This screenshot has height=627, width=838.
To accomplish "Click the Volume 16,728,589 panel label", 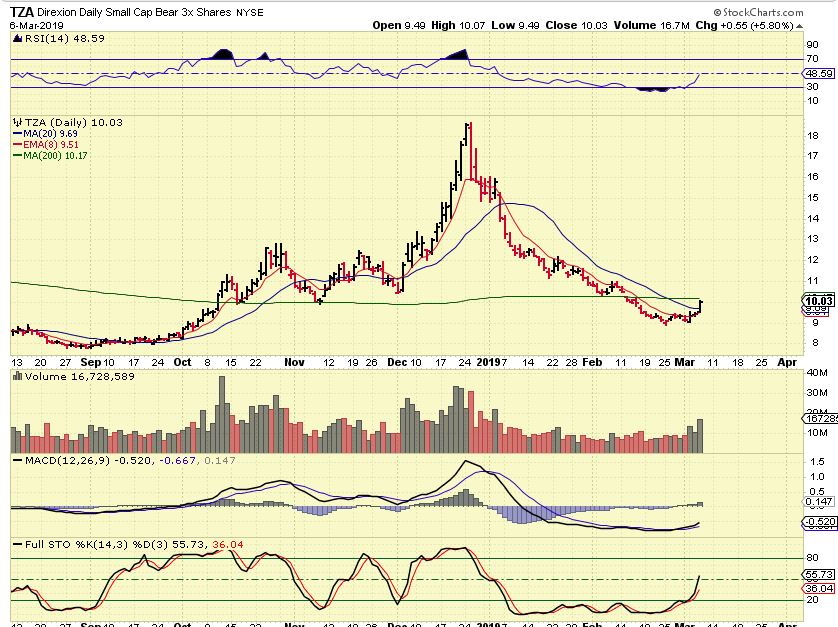I will 80,377.
